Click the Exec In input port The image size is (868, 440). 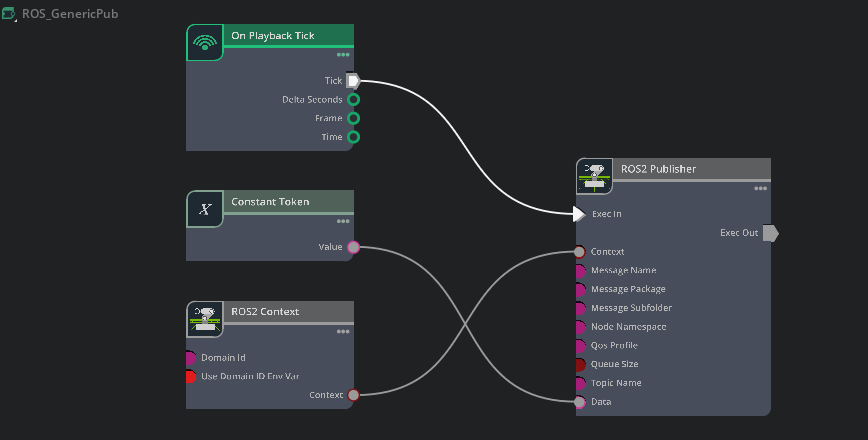[x=579, y=214]
